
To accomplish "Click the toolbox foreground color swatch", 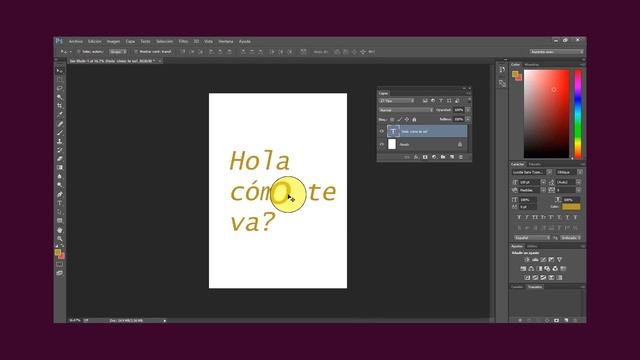I will [58, 253].
